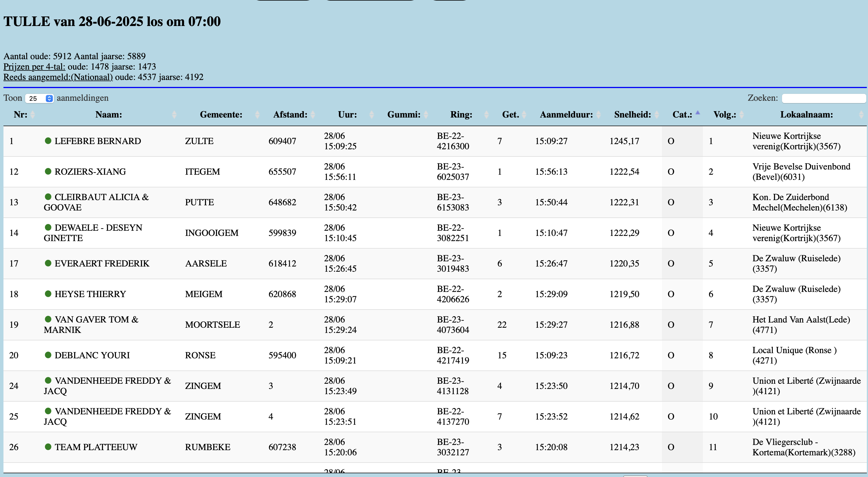
Task: Sort by Lokaalnaam column header
Action: coord(806,115)
